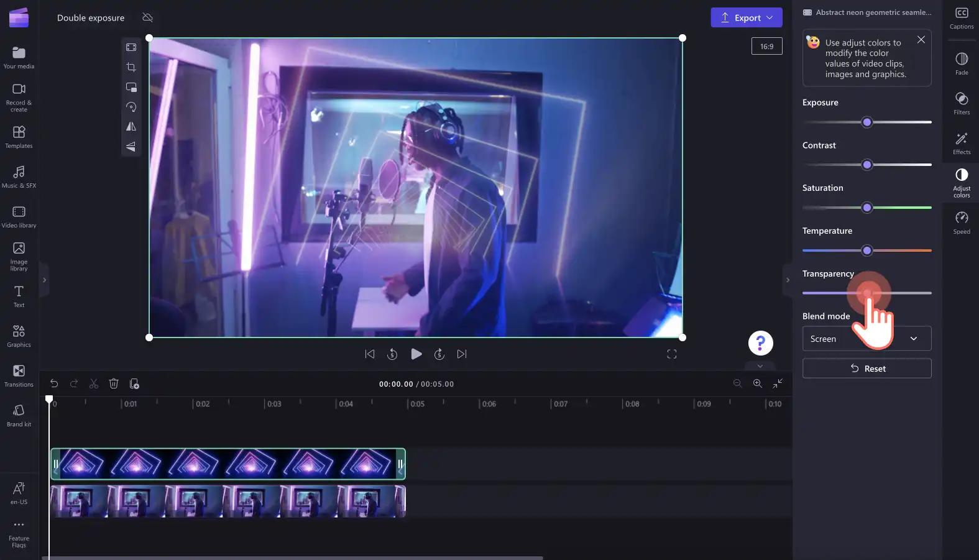Collapse the left sidebar chevron
This screenshot has width=979, height=560.
[44, 280]
